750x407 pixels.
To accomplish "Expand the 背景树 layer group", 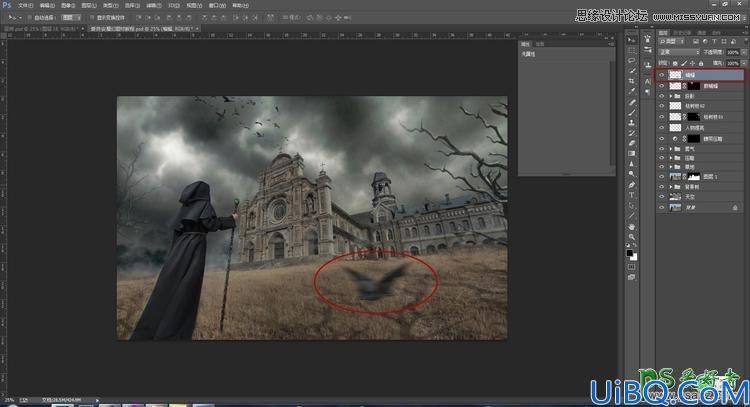I will click(x=671, y=187).
